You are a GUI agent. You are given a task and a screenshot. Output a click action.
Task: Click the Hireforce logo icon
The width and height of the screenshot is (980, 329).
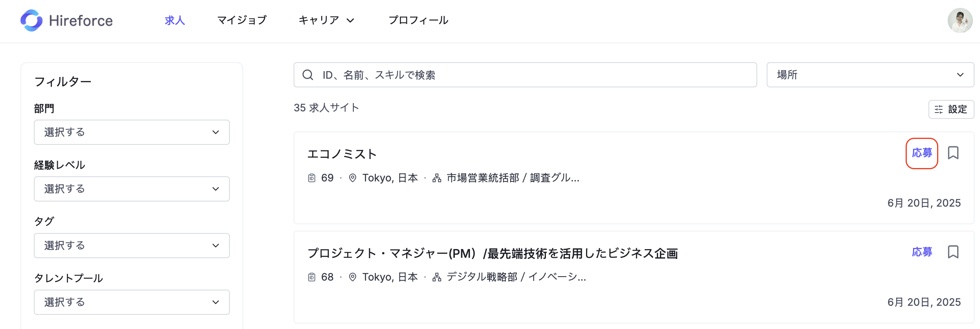coord(31,20)
